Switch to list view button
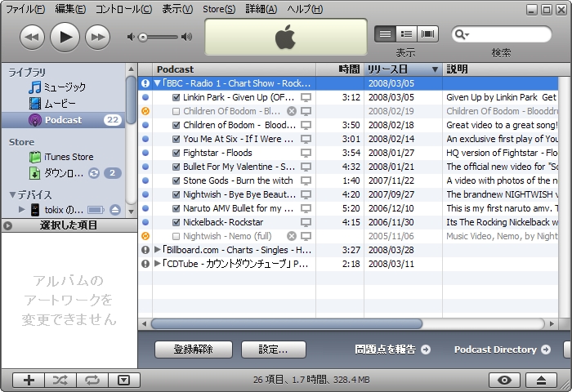The width and height of the screenshot is (572, 392). (x=385, y=34)
